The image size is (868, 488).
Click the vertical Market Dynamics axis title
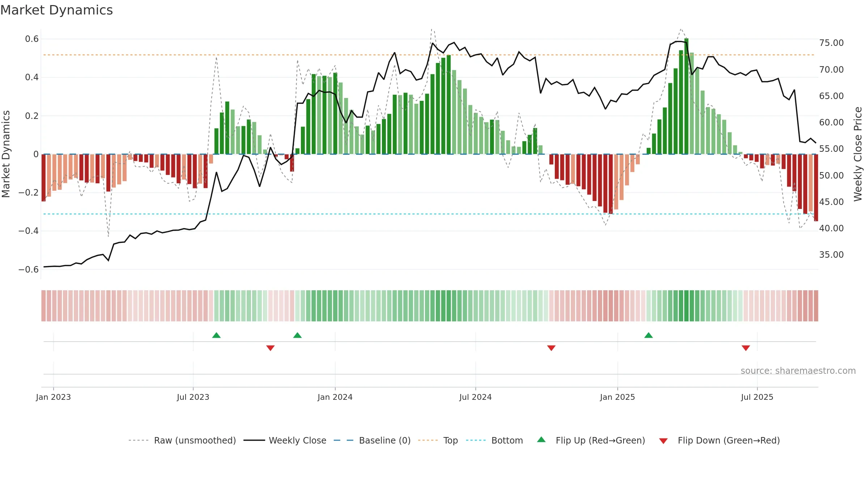(6, 154)
